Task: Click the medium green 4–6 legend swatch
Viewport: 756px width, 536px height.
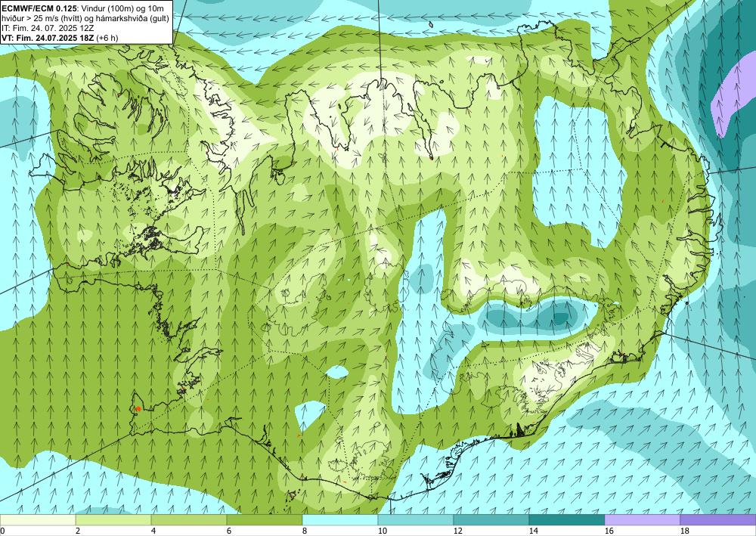Action: point(189,520)
